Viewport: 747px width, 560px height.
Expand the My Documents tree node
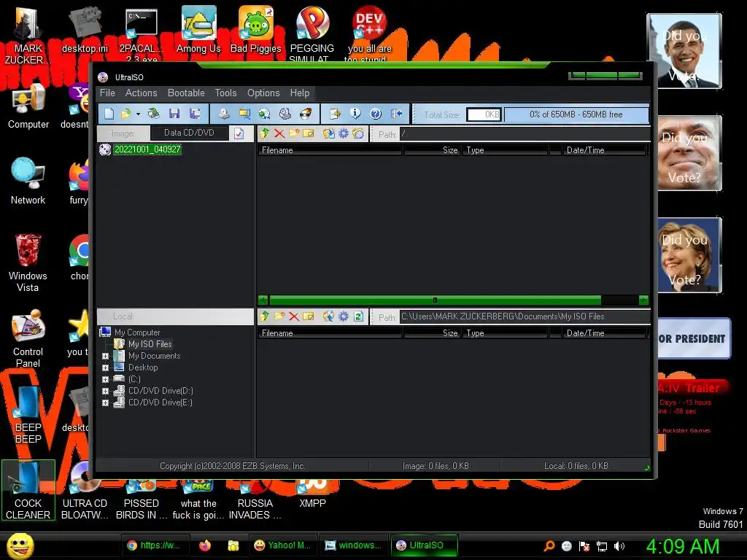(x=105, y=356)
